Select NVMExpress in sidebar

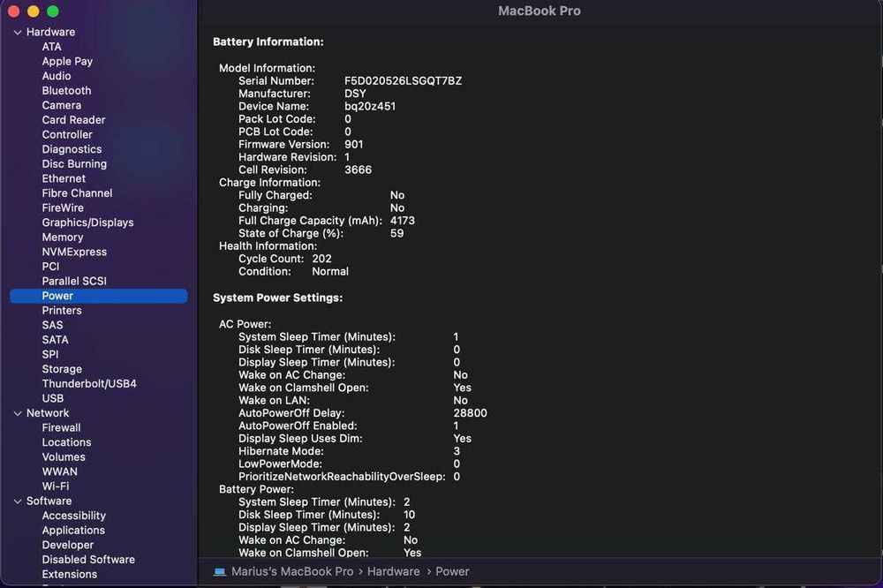pyautogui.click(x=74, y=252)
